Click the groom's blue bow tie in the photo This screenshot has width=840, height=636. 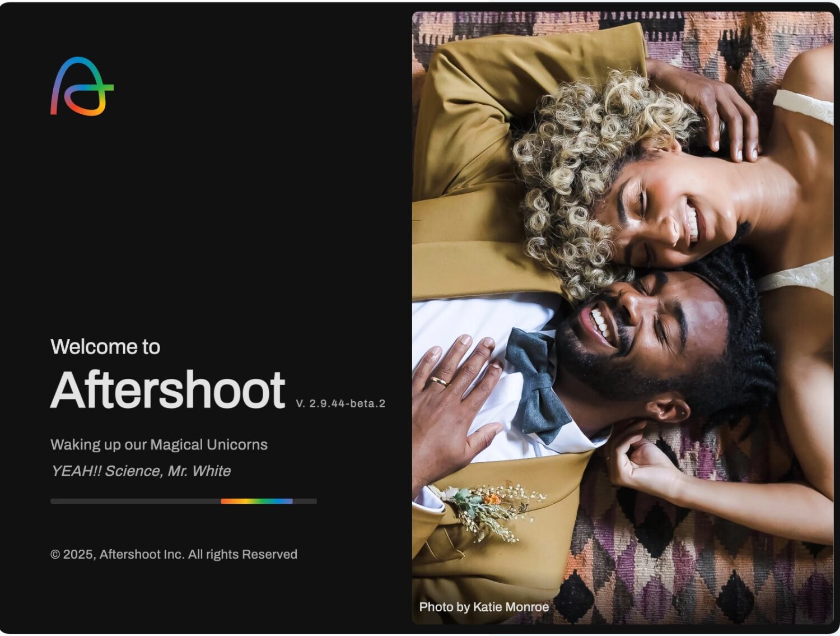coord(535,381)
